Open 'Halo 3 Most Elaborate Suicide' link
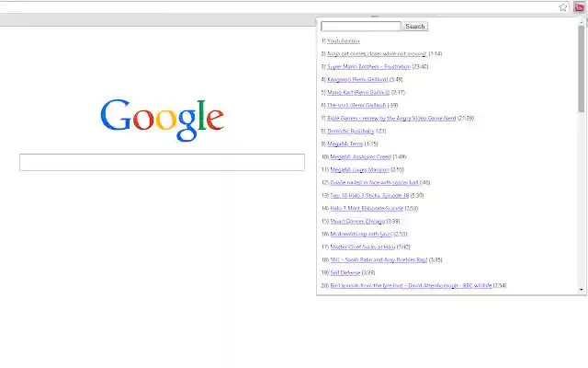 tap(367, 208)
